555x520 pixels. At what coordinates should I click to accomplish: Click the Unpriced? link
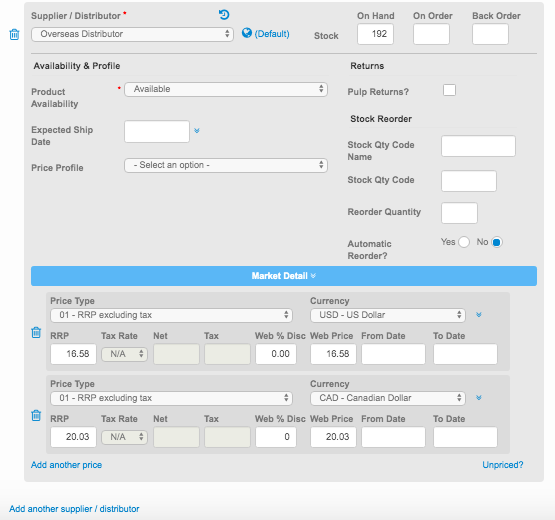[503, 465]
